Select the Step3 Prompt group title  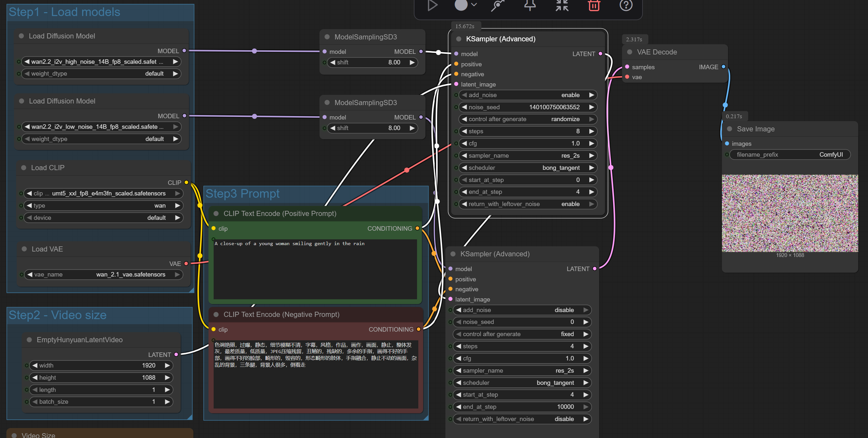242,194
